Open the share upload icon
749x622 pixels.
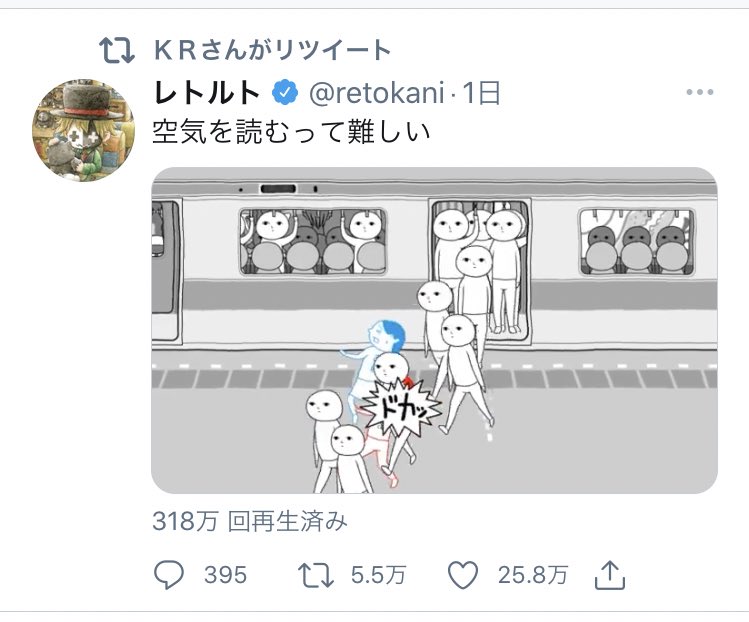coord(610,575)
